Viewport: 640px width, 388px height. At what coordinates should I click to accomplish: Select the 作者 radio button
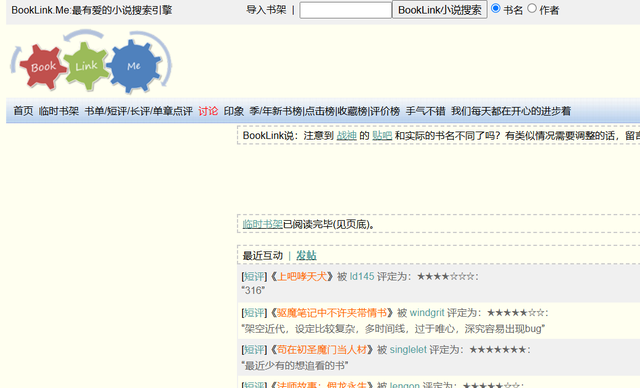[532, 8]
